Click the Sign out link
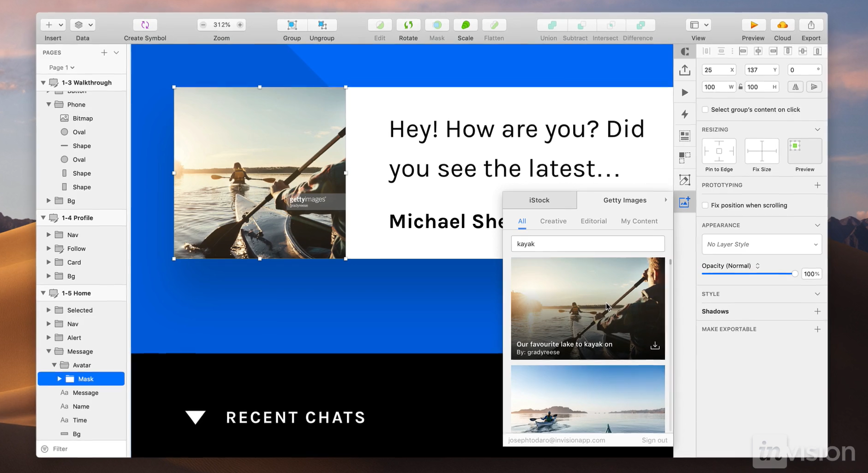Viewport: 868px width, 473px height. point(654,440)
